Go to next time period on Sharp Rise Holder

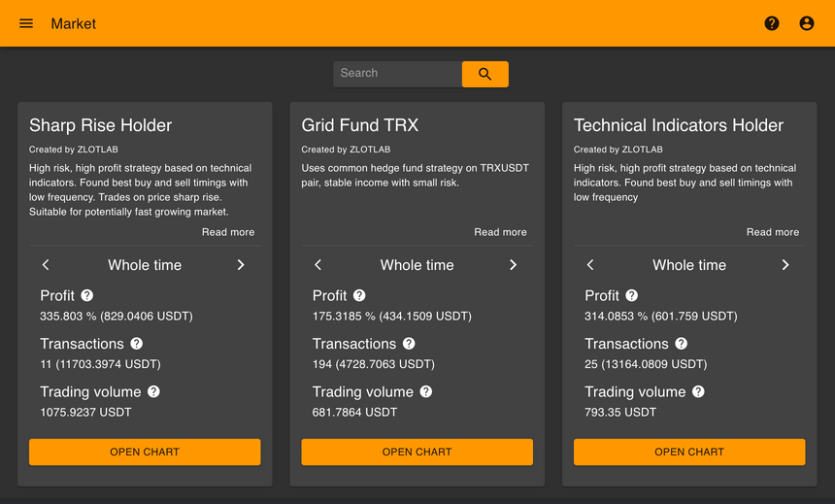[x=241, y=265]
